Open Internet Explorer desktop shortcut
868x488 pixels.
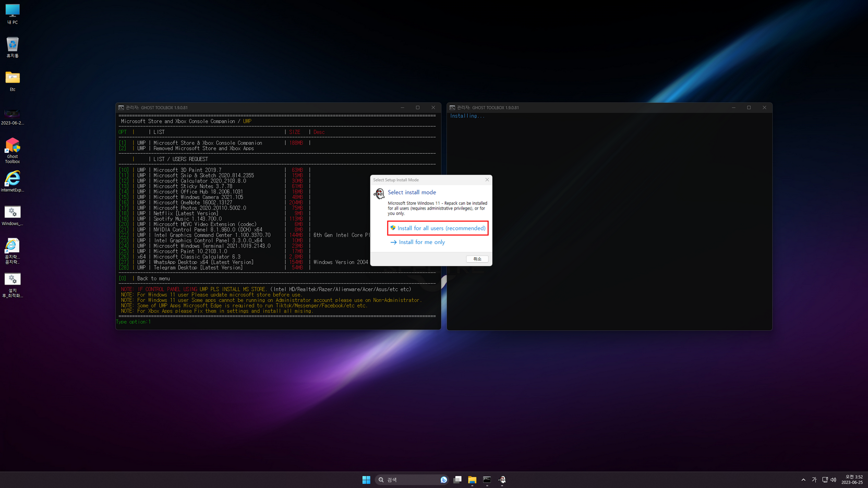(13, 181)
